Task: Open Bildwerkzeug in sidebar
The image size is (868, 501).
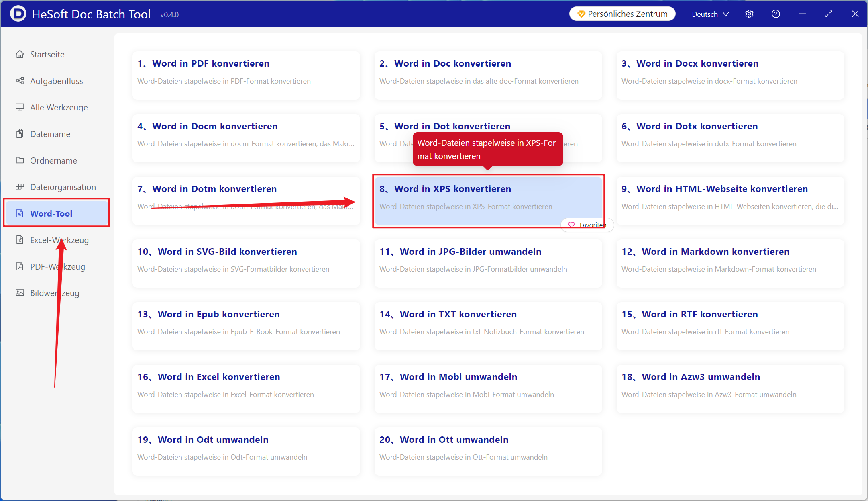Action: (56, 293)
